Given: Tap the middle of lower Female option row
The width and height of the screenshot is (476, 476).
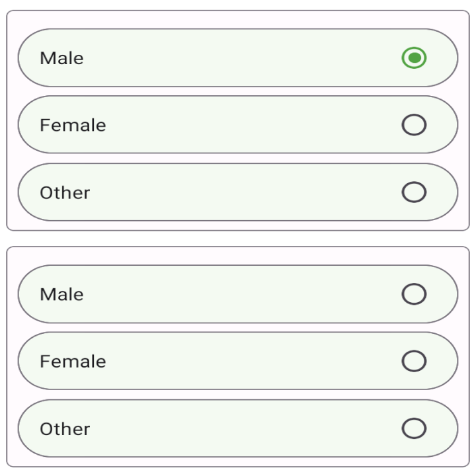Looking at the screenshot, I should 238,361.
